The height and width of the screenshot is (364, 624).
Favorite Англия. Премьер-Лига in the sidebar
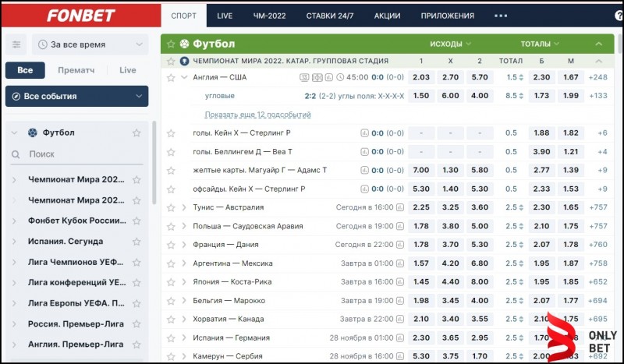click(x=136, y=345)
